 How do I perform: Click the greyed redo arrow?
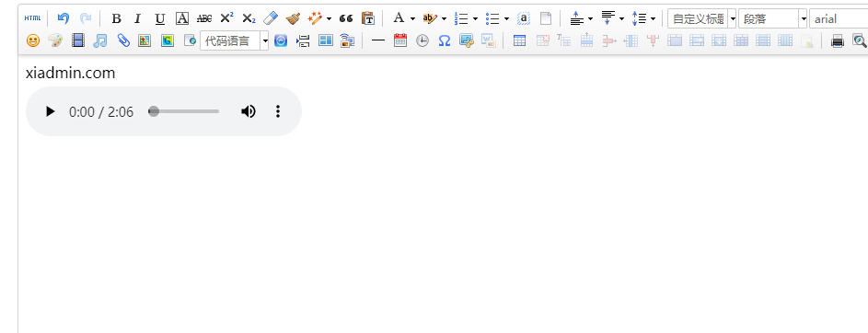click(x=86, y=18)
